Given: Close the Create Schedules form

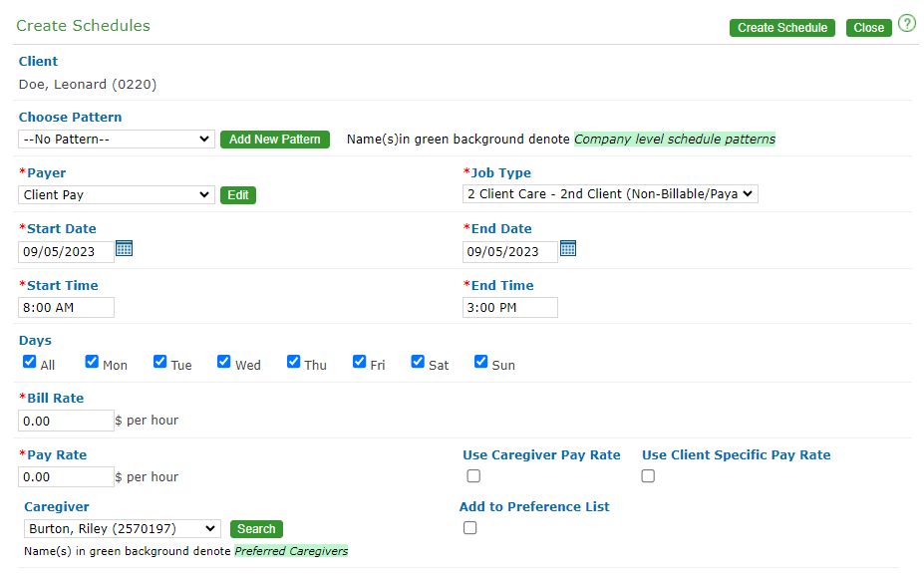Looking at the screenshot, I should [868, 28].
